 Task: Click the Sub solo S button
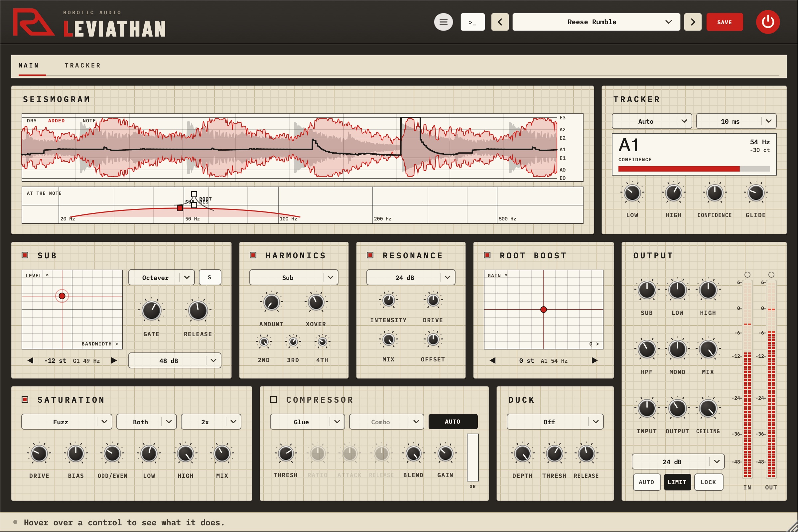[x=210, y=278]
